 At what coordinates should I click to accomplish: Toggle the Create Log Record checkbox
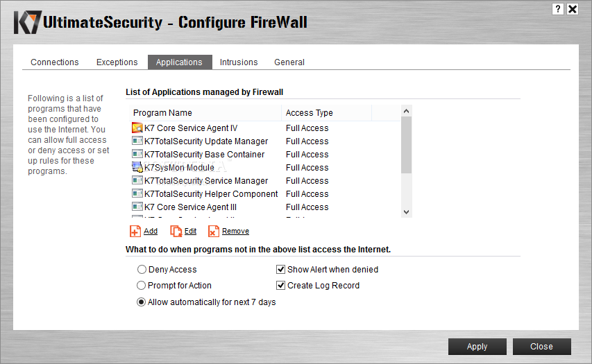click(x=280, y=286)
